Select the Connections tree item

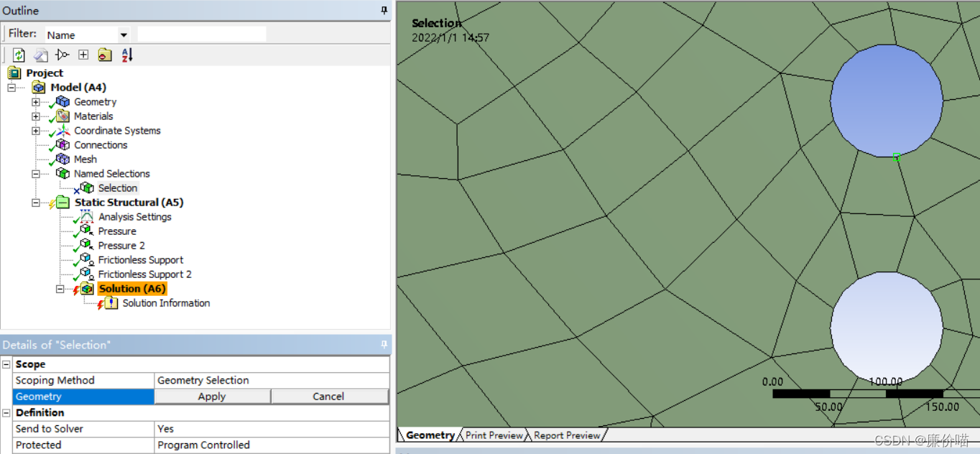coord(101,145)
